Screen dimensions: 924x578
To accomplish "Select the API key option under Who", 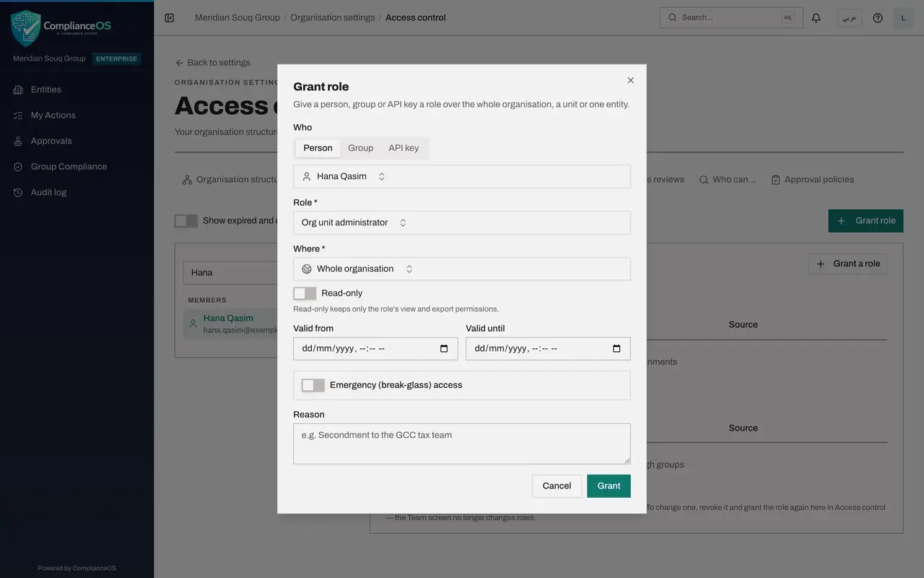I will click(x=404, y=148).
